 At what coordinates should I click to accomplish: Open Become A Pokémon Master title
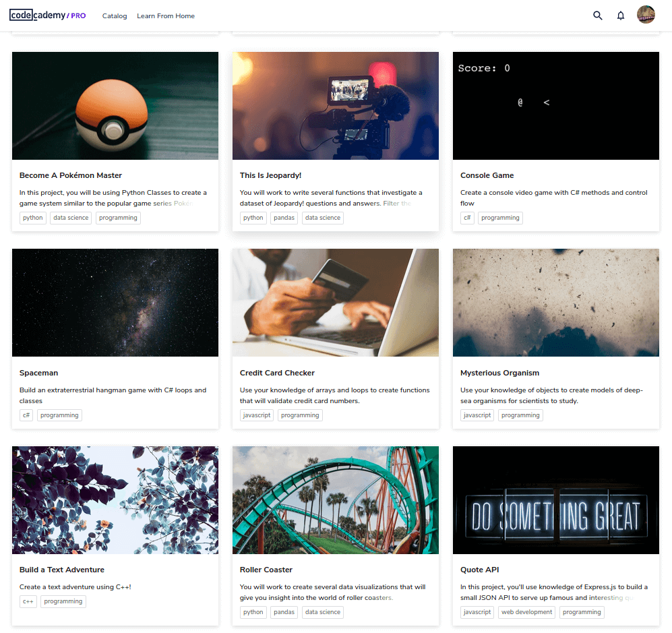[71, 175]
